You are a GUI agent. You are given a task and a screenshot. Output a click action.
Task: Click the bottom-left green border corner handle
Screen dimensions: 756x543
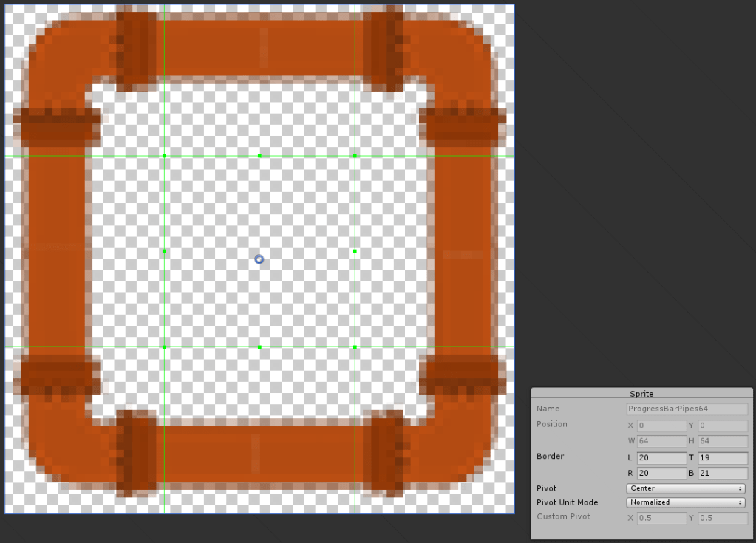164,346
